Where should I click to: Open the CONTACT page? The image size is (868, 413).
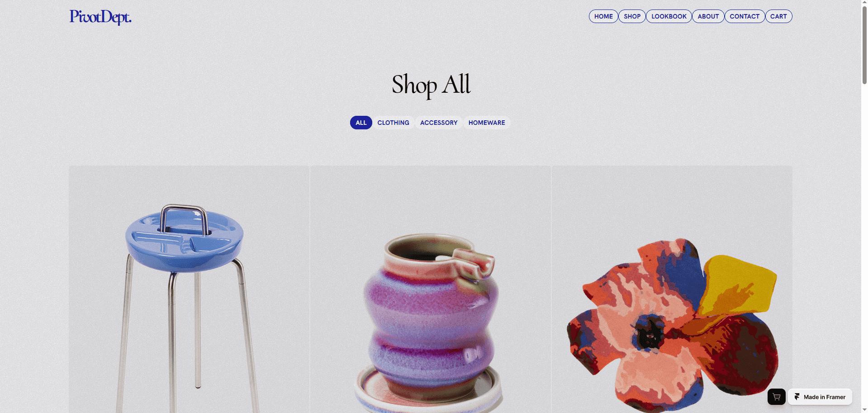[745, 16]
